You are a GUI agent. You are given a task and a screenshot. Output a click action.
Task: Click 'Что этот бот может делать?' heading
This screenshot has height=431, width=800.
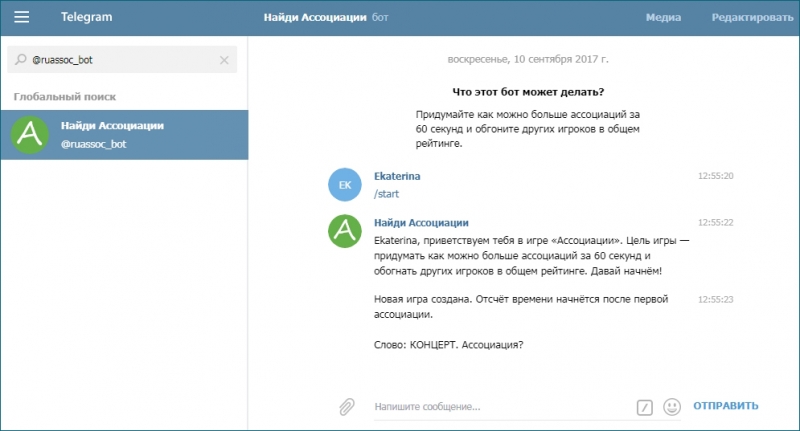coord(528,92)
